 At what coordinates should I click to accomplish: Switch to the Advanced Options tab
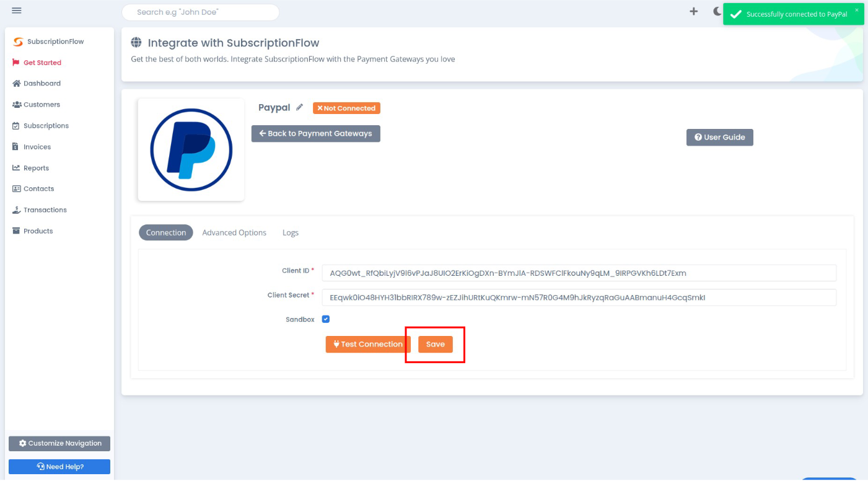234,232
